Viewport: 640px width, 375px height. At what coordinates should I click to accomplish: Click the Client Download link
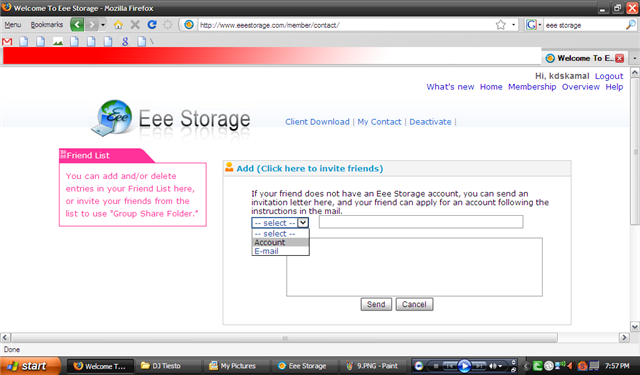coord(317,122)
